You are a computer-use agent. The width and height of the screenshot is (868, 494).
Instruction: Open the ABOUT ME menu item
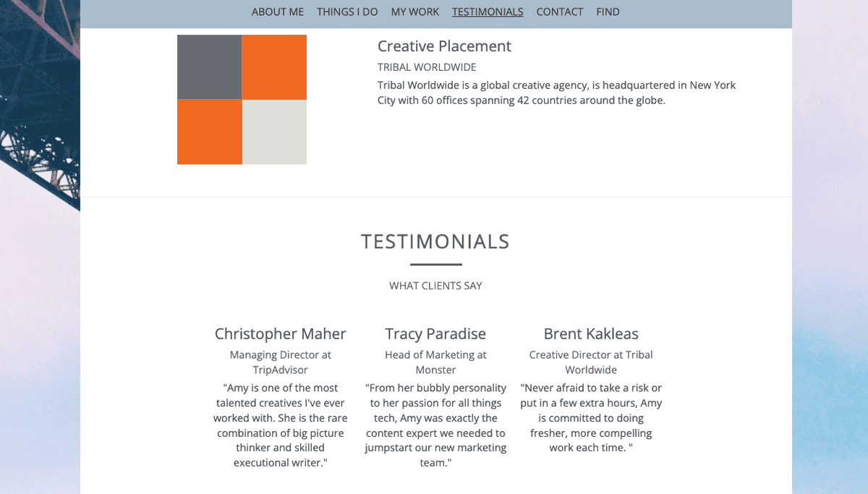click(278, 12)
